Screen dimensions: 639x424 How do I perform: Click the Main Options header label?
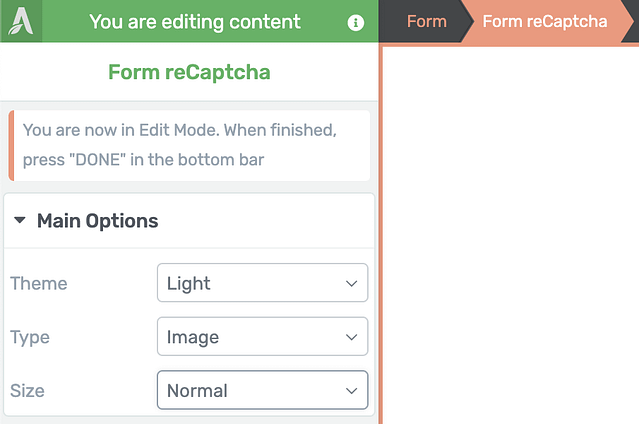tap(97, 221)
